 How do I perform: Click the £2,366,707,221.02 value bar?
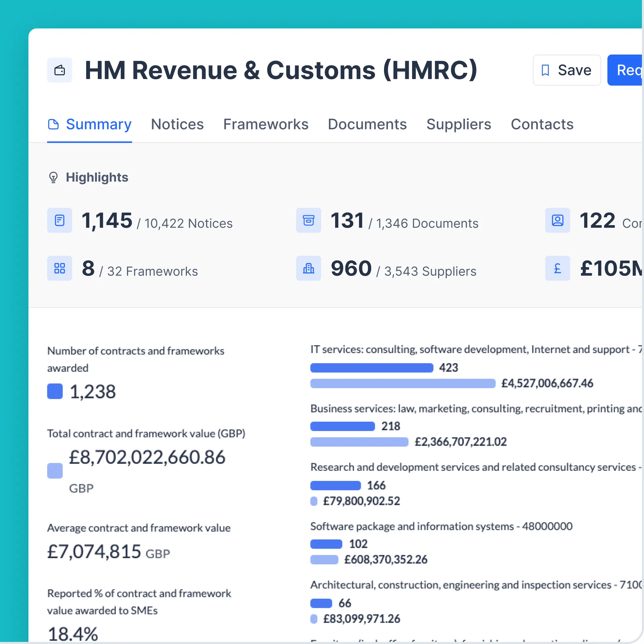359,442
